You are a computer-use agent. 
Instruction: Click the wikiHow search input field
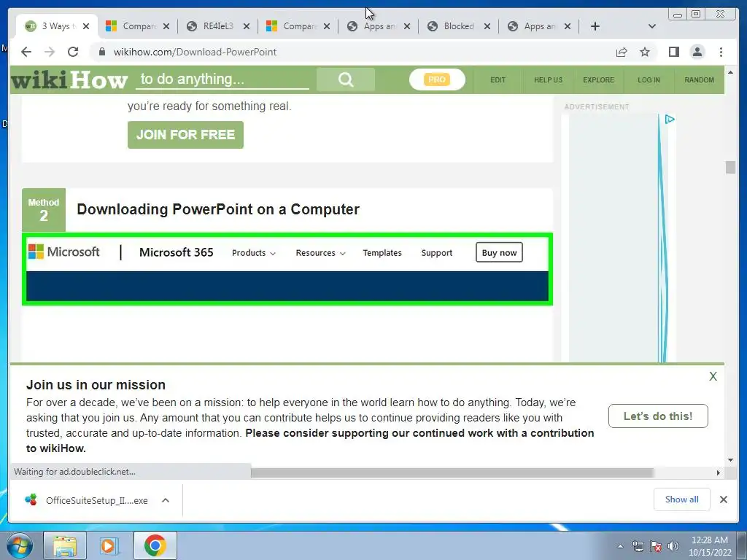(x=222, y=79)
